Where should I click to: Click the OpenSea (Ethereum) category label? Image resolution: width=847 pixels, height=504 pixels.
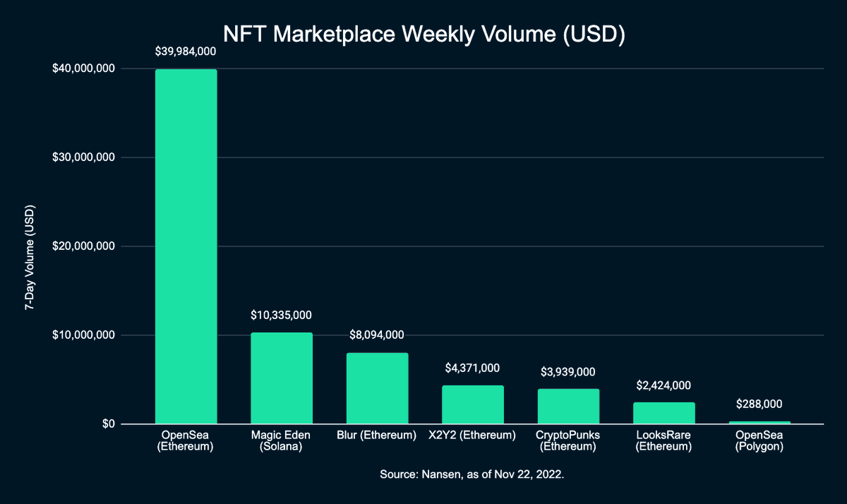coord(186,441)
